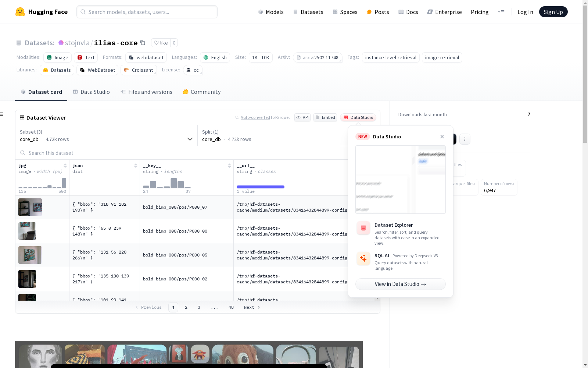Viewport: 588px width, 368px height.
Task: Open image thumbnail for row P000_07
Action: [x=30, y=207]
